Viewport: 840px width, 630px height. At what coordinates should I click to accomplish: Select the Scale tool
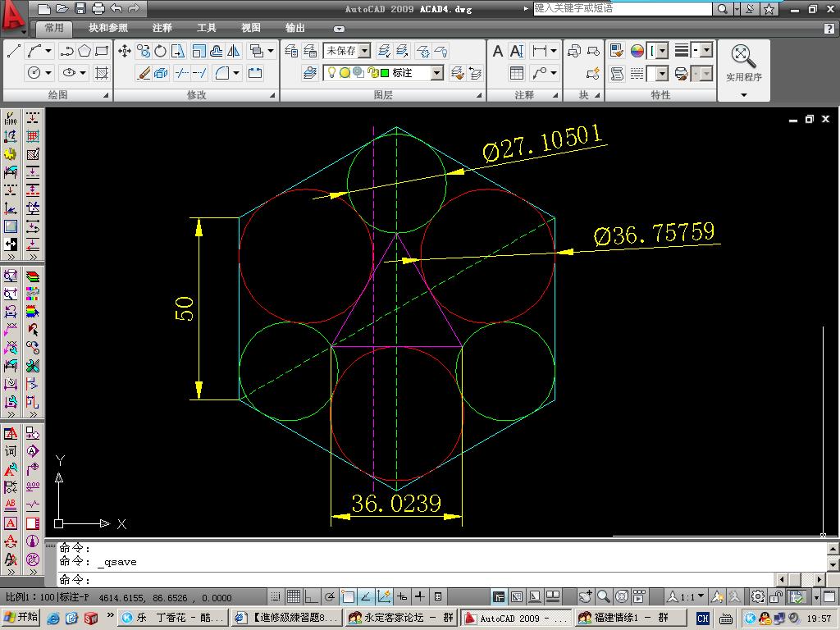tap(199, 51)
